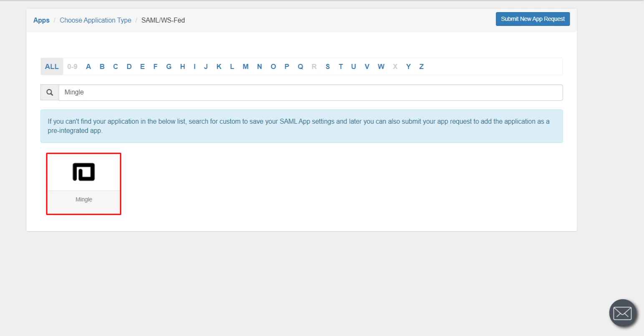
Task: Filter apps by letter V
Action: tap(367, 66)
